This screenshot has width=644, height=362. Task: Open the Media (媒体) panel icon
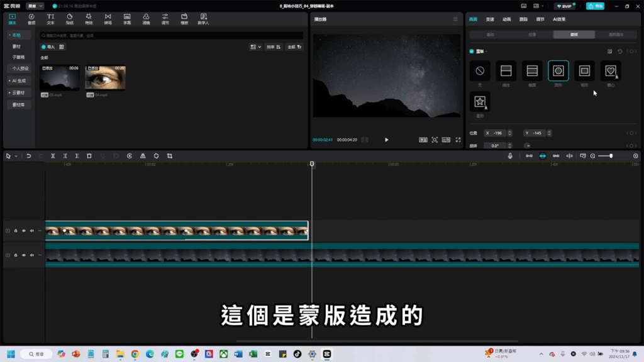(x=13, y=19)
